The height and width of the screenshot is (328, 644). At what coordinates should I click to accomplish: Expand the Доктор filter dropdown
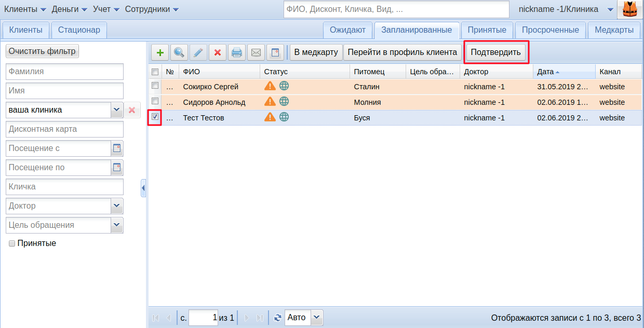[x=117, y=206]
